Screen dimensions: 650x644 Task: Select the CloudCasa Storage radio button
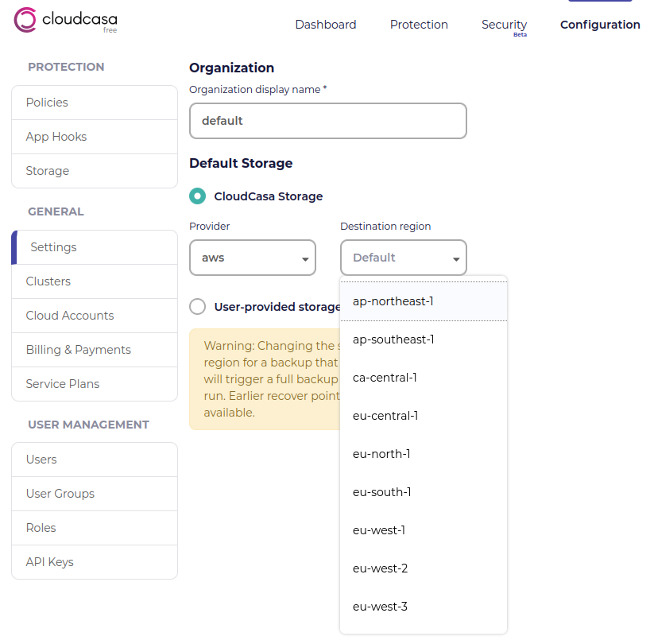coord(197,196)
